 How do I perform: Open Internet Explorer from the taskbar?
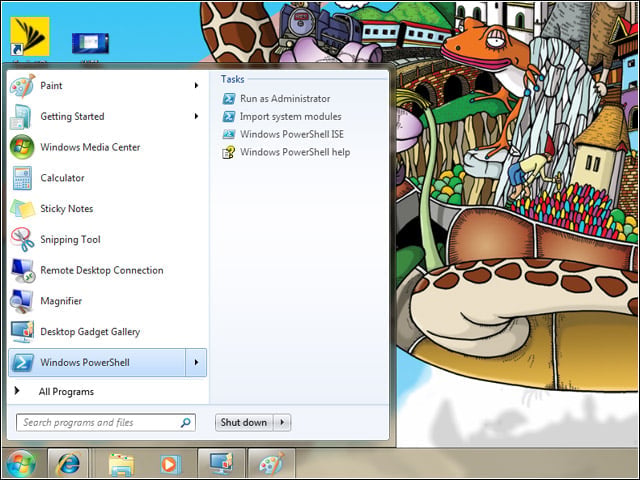pos(68,464)
